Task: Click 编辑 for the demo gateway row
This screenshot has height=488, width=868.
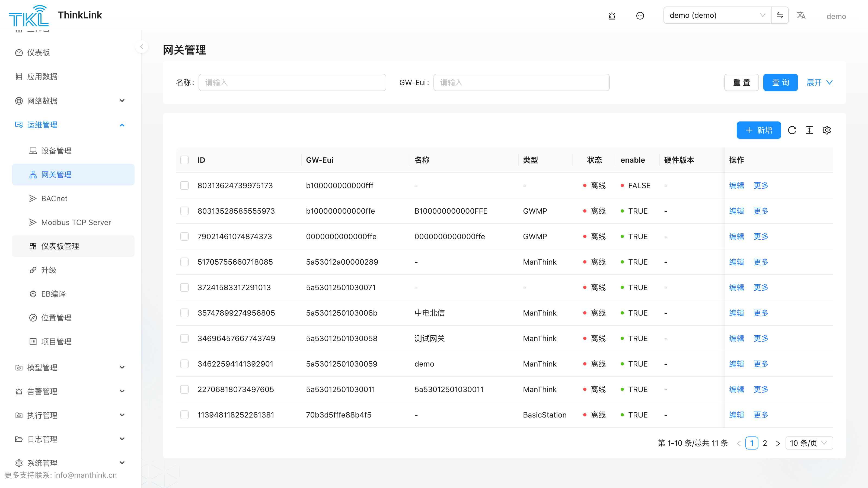Action: tap(736, 364)
